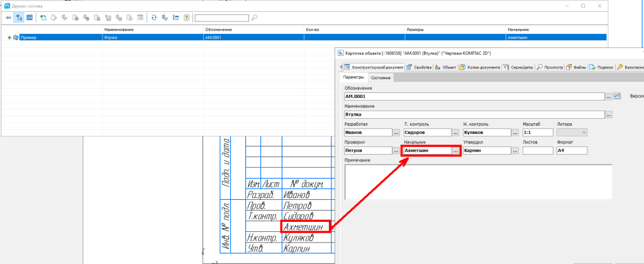Expand the Пример tree node
644x264 pixels.
click(9, 38)
